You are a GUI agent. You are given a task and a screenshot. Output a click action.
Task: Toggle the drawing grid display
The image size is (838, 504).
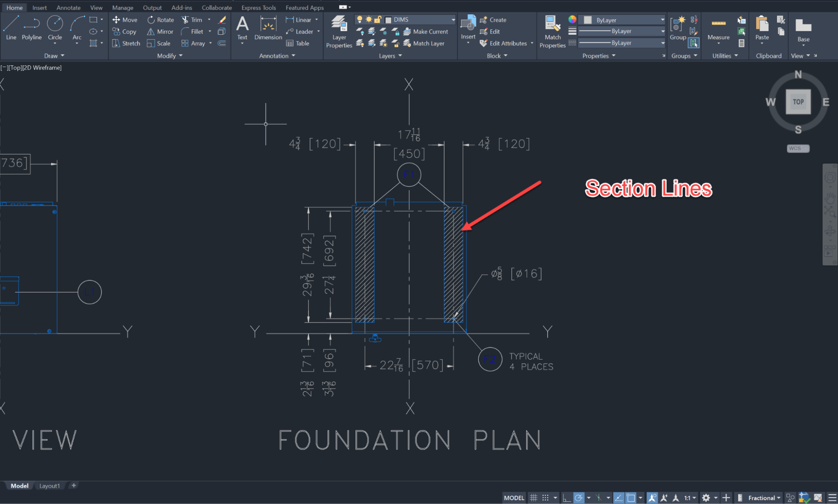coord(534,498)
